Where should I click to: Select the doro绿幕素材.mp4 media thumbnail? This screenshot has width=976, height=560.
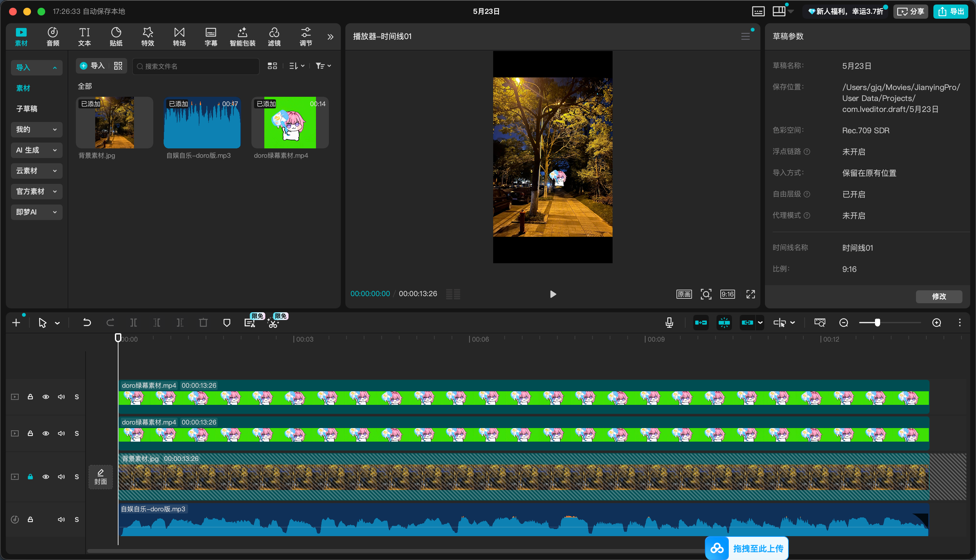click(x=290, y=123)
